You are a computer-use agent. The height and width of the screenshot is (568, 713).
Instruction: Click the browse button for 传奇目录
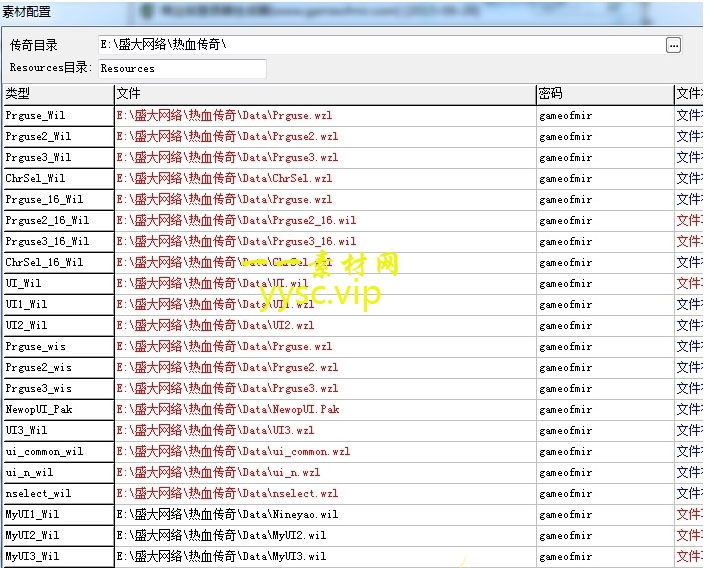(673, 45)
